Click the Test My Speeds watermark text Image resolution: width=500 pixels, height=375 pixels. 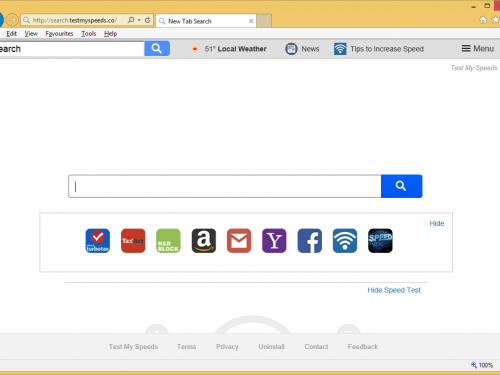[x=474, y=68]
